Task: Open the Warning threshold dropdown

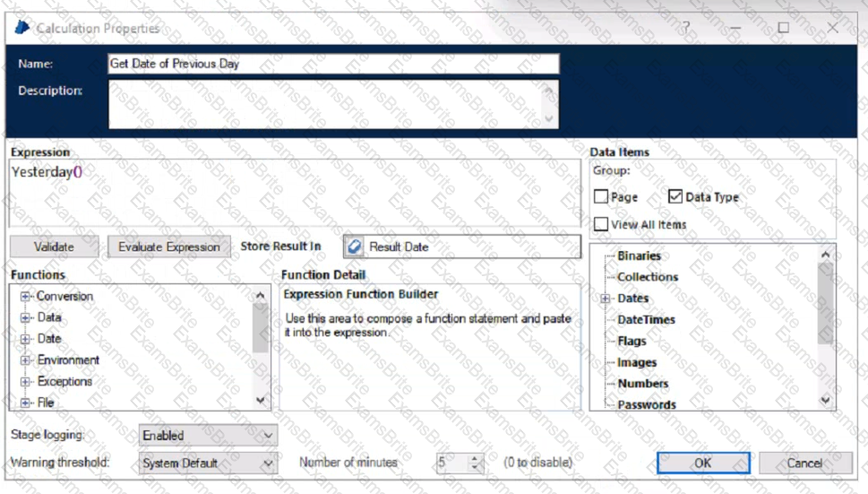Action: click(x=208, y=464)
